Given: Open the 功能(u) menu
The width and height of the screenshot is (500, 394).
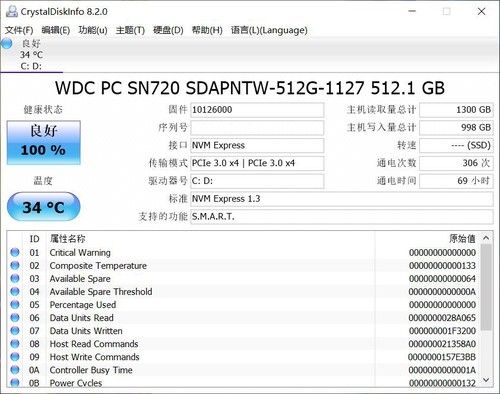Looking at the screenshot, I should (93, 30).
